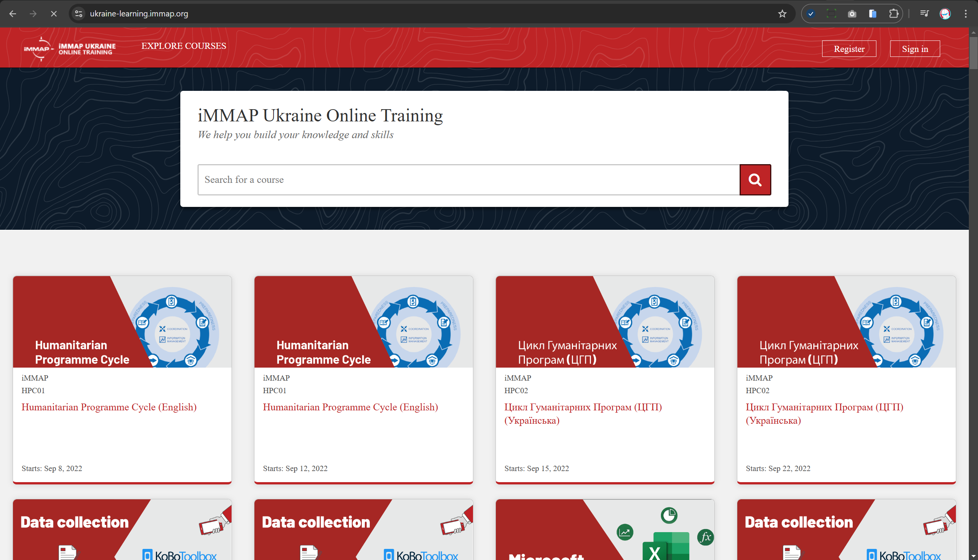This screenshot has height=560, width=978.
Task: Open the EXPLORE COURSES menu
Action: pos(184,46)
